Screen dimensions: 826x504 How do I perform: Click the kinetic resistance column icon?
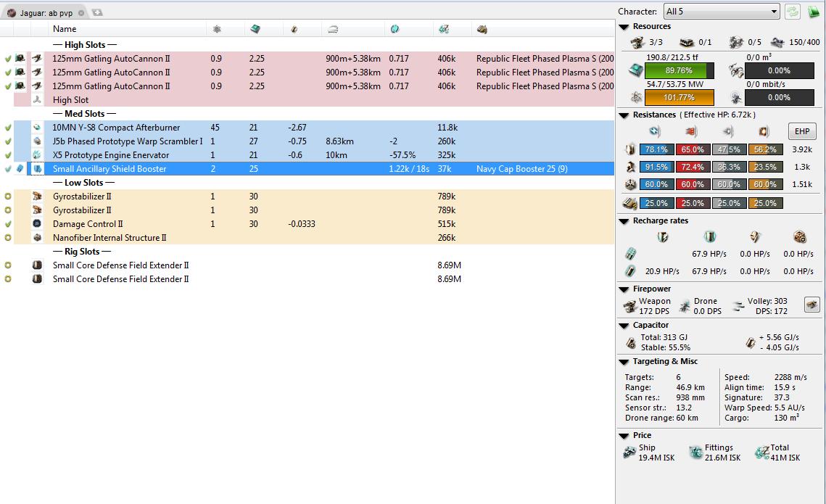(727, 131)
